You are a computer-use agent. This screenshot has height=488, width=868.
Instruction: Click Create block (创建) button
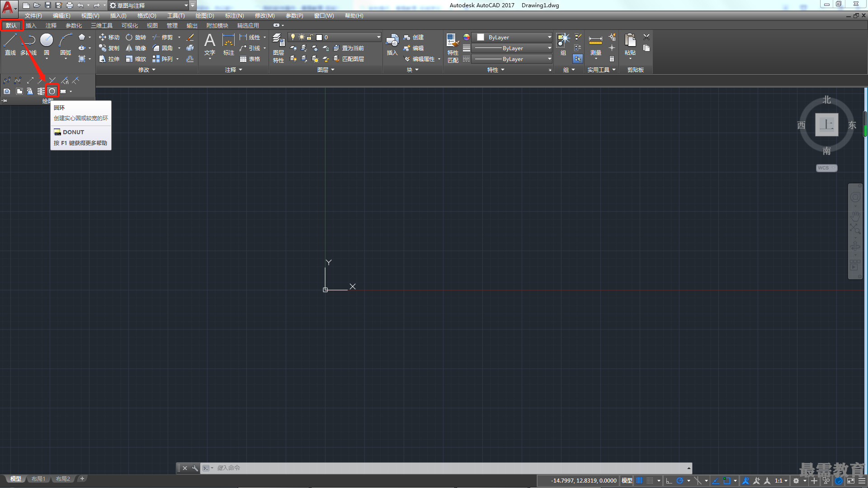(414, 37)
